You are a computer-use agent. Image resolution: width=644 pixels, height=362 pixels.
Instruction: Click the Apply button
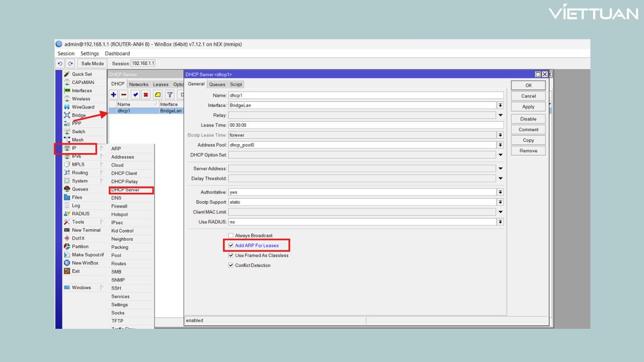click(528, 107)
